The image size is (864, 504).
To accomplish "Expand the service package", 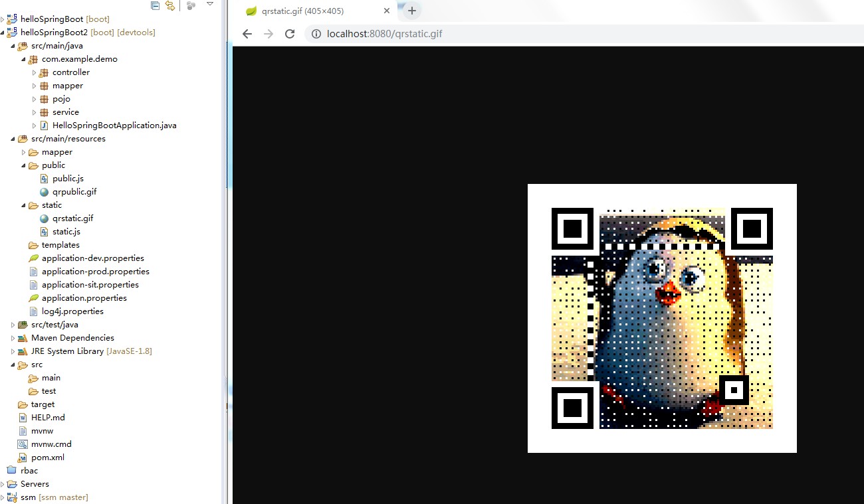I will tap(34, 112).
